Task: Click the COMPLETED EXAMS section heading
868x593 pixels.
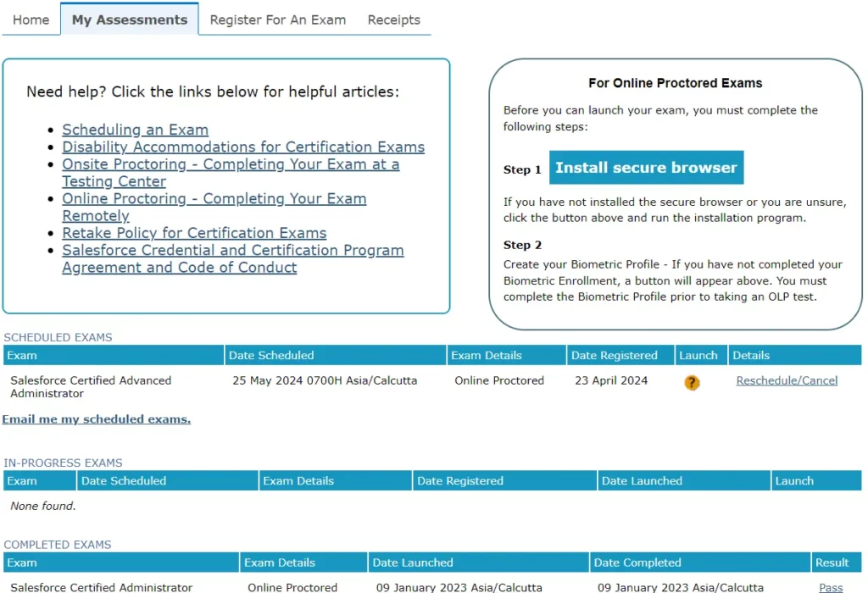Action: coord(57,545)
